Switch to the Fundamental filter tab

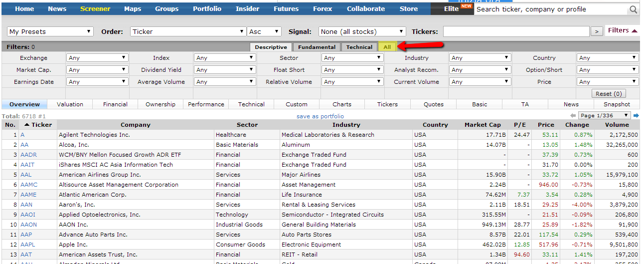pyautogui.click(x=317, y=47)
